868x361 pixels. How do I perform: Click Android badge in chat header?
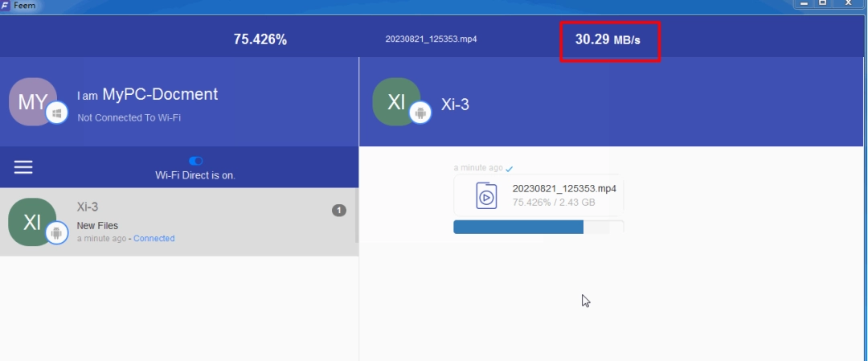[420, 113]
